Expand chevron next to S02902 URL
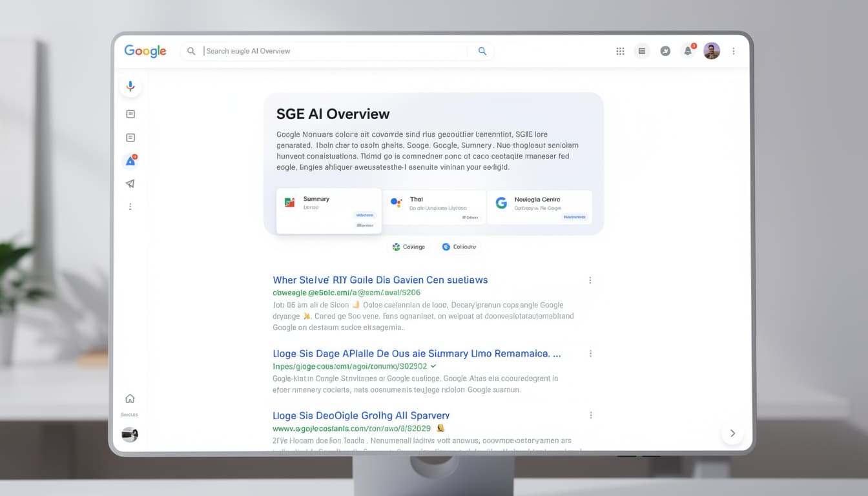868x496 pixels. click(433, 366)
